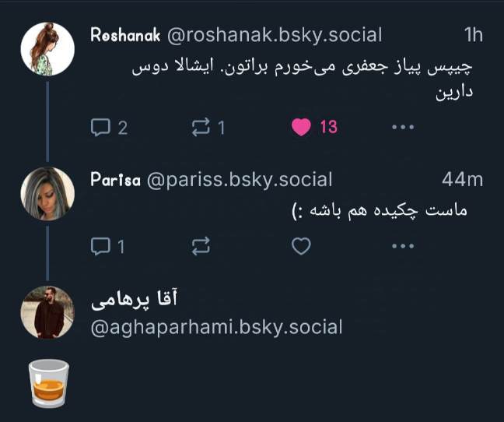The image size is (504, 422).
Task: Click Roshanak display name
Action: (x=125, y=35)
